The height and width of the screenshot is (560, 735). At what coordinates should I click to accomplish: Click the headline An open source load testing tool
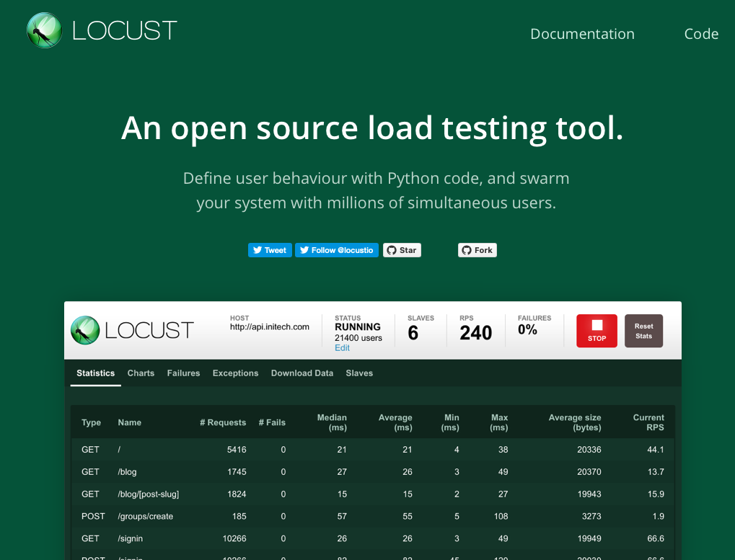click(x=372, y=128)
